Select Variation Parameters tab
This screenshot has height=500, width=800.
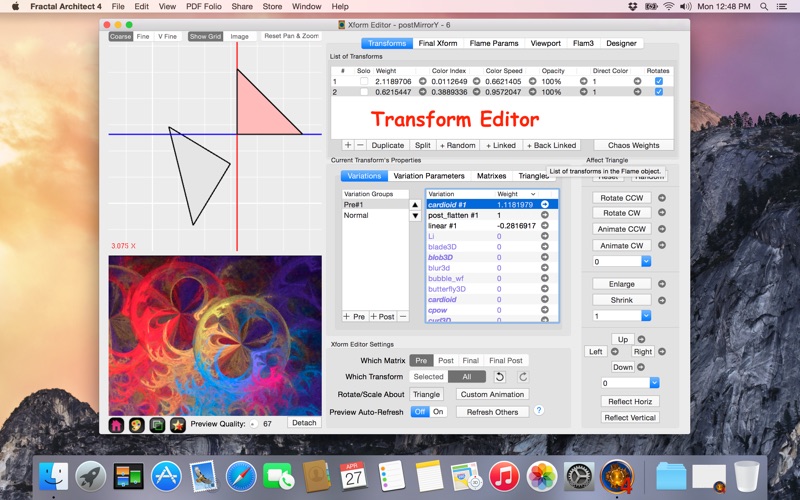[x=429, y=176]
